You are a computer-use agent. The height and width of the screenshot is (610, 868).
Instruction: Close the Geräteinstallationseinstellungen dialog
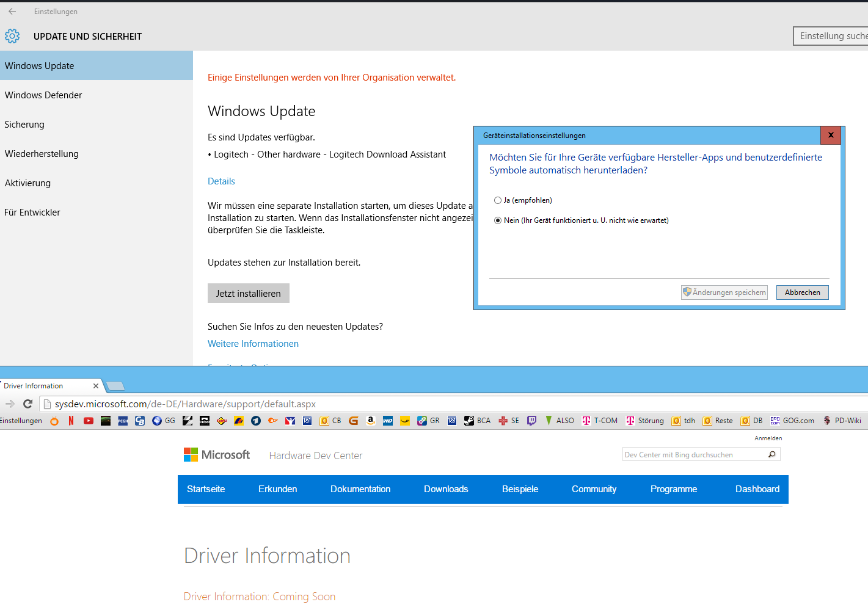831,135
